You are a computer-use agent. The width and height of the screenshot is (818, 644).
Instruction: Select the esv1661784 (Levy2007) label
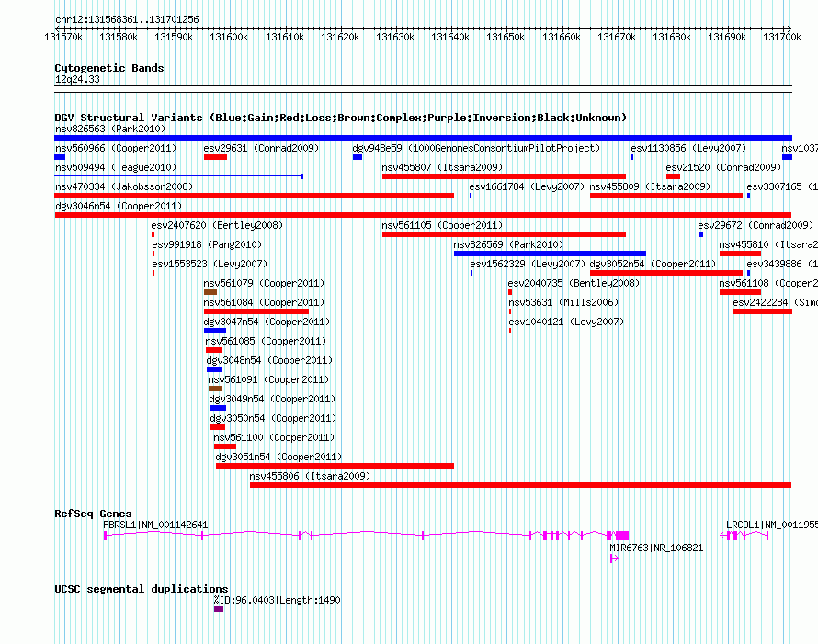[527, 186]
